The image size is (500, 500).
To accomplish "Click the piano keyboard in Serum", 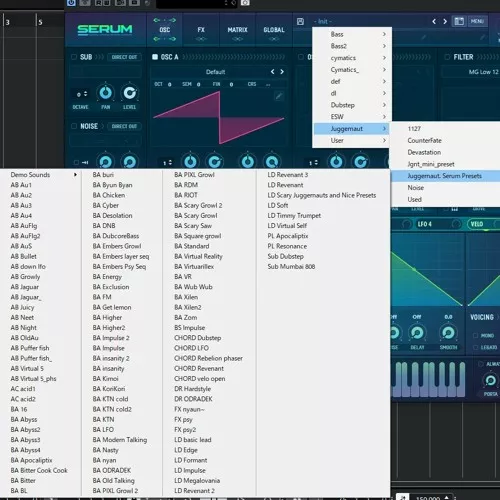I will (429, 379).
